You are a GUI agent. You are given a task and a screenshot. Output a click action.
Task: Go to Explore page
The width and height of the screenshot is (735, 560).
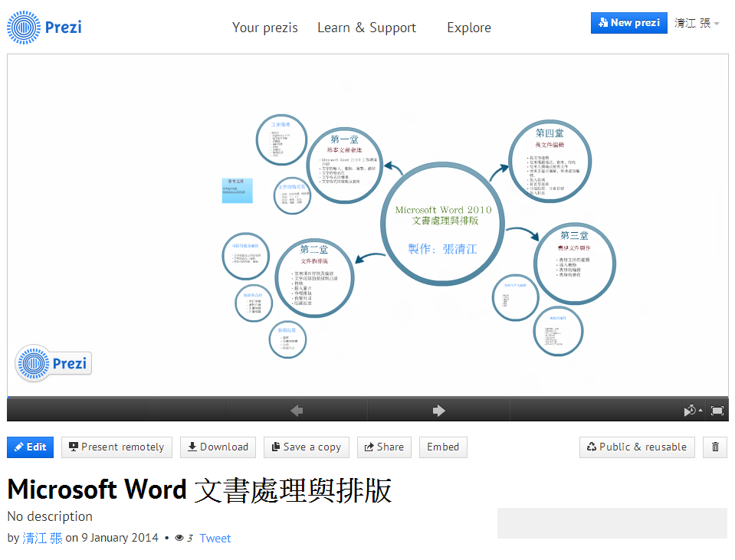pyautogui.click(x=469, y=28)
